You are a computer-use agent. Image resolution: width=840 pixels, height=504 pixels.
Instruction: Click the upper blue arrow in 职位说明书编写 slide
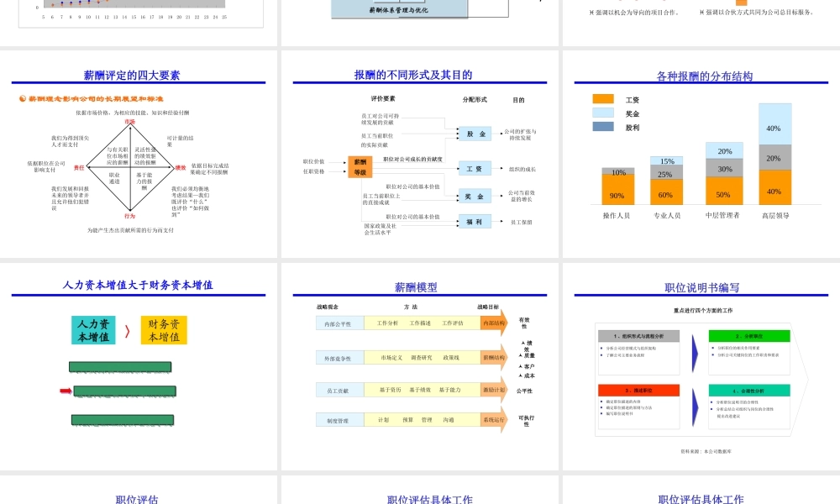click(696, 349)
